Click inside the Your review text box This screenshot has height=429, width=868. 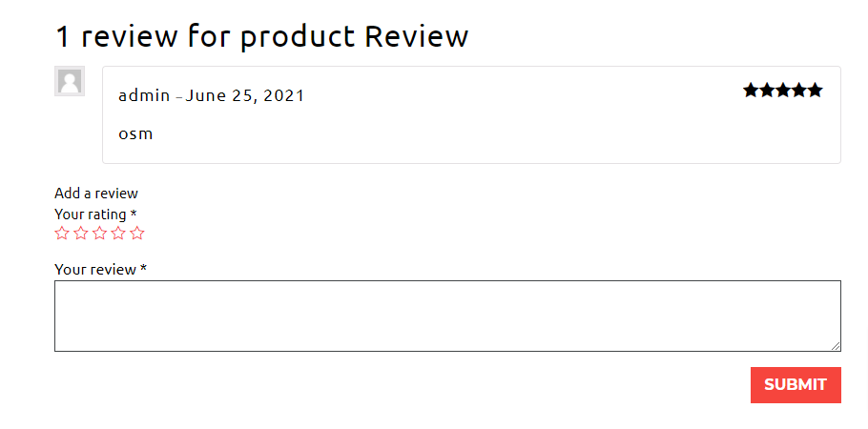447,316
